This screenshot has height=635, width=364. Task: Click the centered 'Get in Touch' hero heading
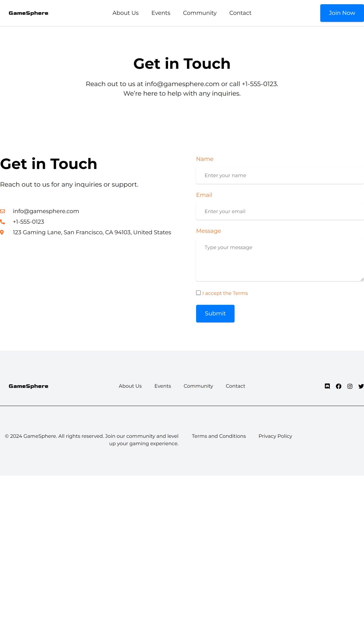coord(182,63)
